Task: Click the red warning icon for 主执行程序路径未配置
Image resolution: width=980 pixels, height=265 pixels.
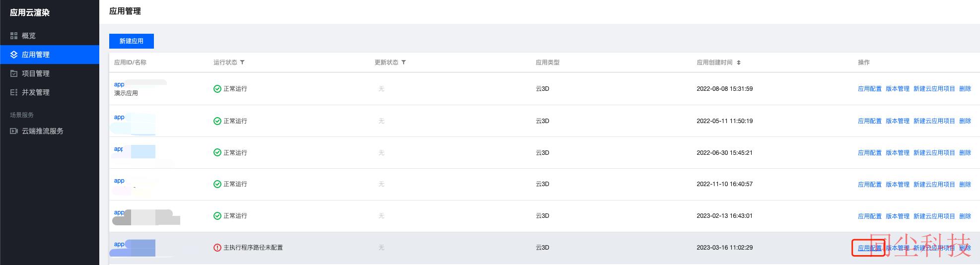Action: coord(217,248)
